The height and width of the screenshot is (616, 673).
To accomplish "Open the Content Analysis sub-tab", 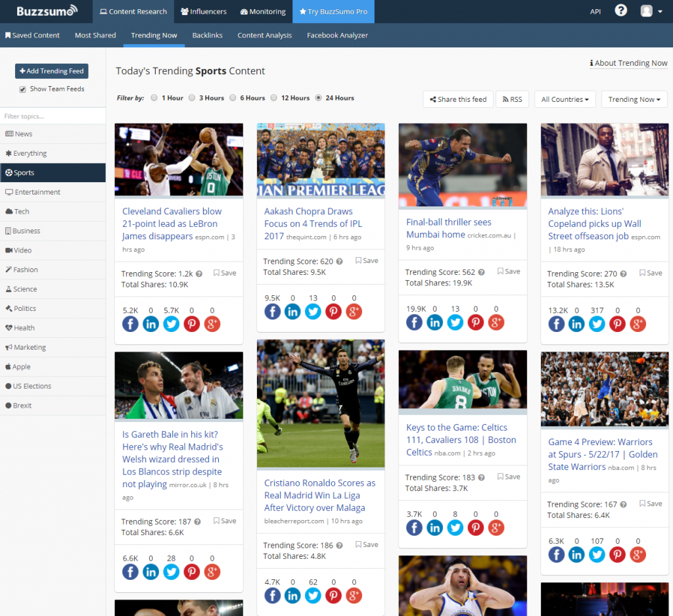I will click(x=264, y=36).
